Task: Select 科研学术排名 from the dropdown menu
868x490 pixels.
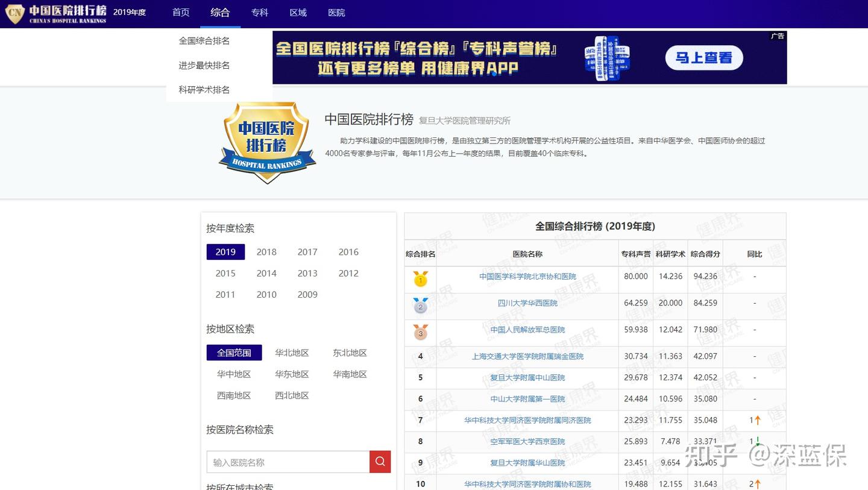Action: click(x=204, y=90)
